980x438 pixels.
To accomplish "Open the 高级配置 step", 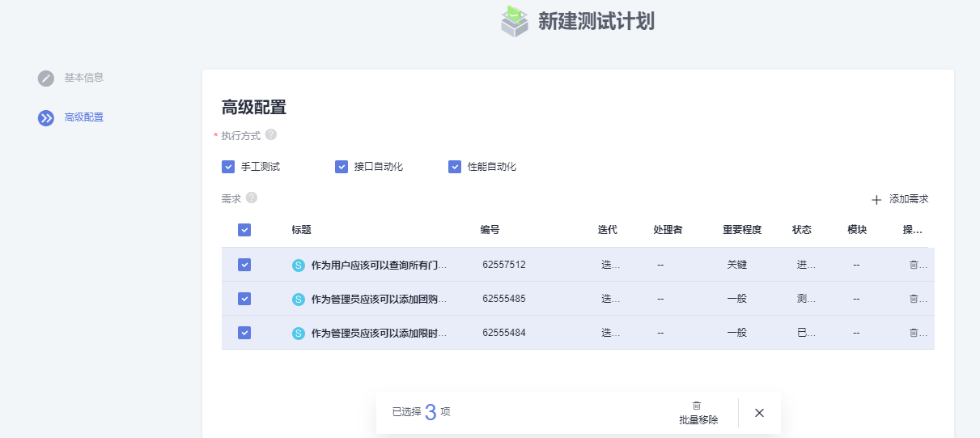I will click(84, 117).
